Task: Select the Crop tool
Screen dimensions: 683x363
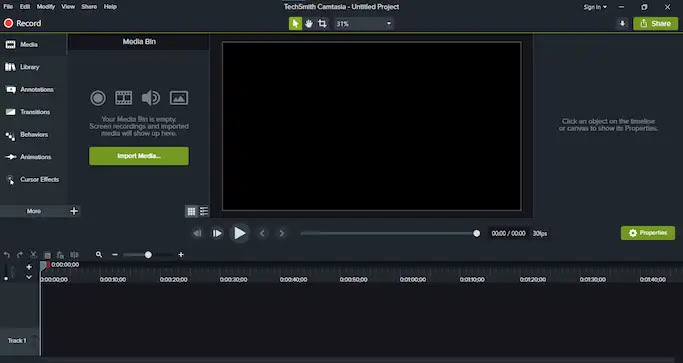Action: click(x=322, y=24)
